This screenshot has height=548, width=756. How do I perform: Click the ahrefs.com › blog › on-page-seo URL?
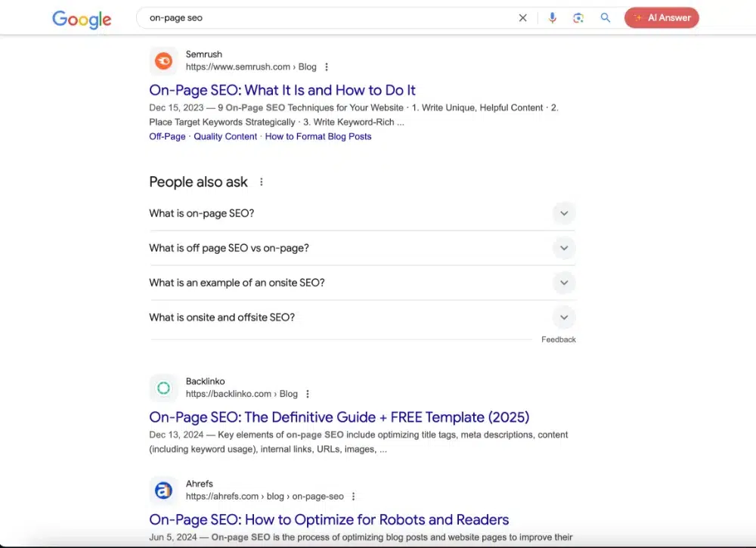[265, 497]
